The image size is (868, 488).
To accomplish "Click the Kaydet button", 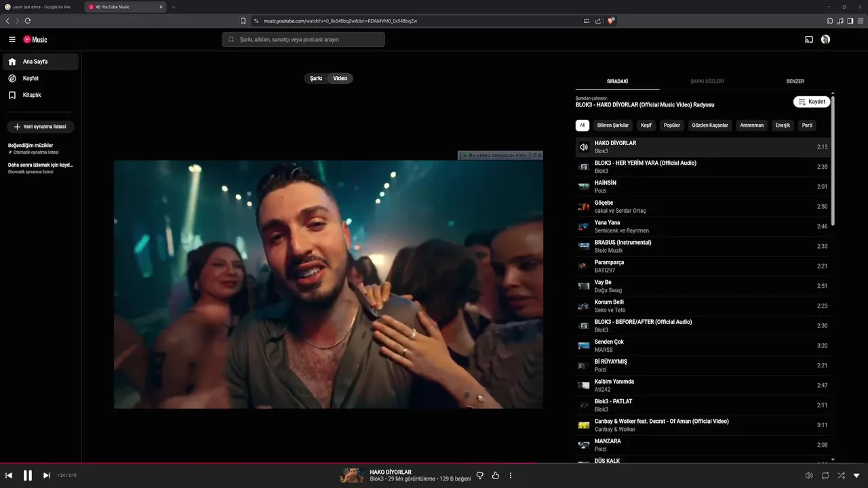I will pos(812,102).
